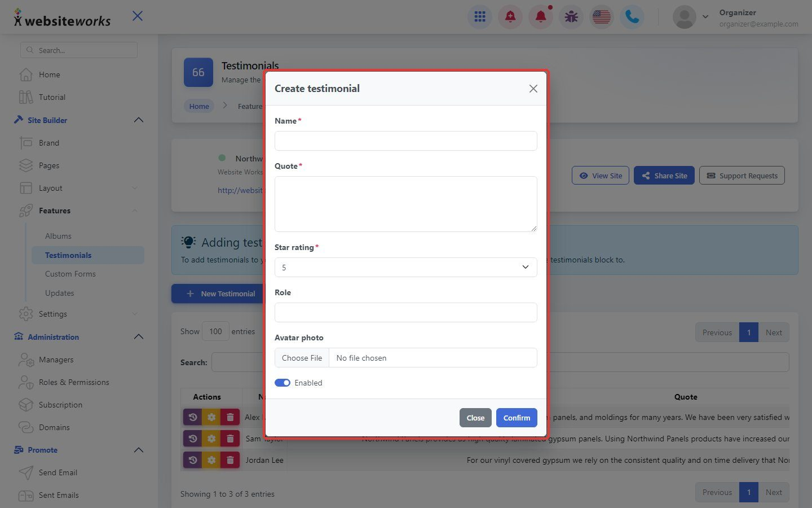The width and height of the screenshot is (812, 508).
Task: Expand the Settings submenu chevron
Action: click(135, 314)
